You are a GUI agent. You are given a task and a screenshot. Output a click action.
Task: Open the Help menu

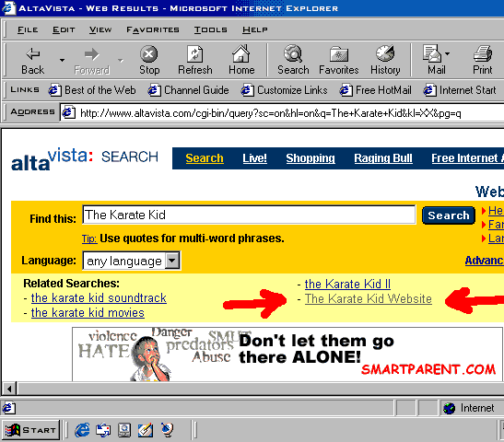tap(255, 29)
